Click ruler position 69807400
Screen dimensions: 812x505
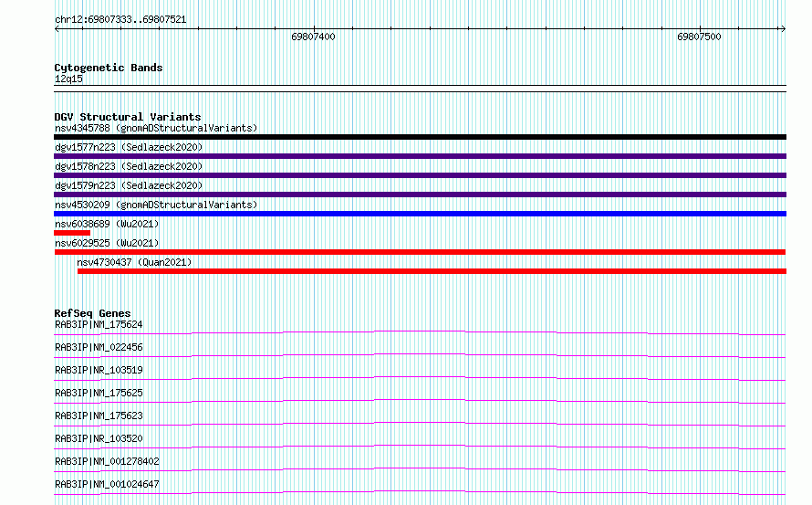point(313,37)
